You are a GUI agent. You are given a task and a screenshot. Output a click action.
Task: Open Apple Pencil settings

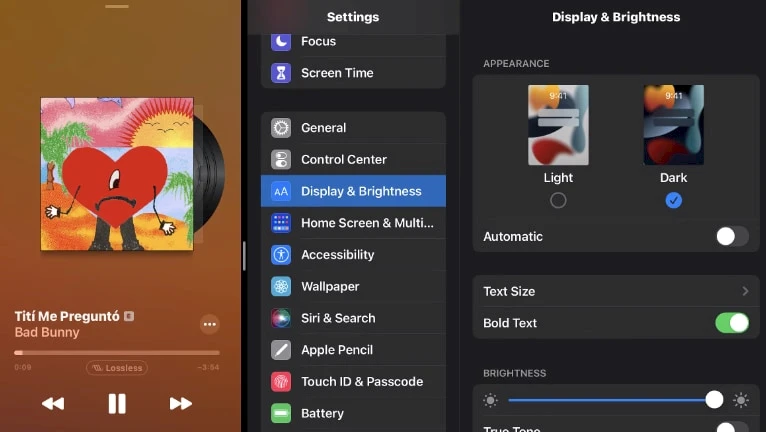pyautogui.click(x=353, y=350)
